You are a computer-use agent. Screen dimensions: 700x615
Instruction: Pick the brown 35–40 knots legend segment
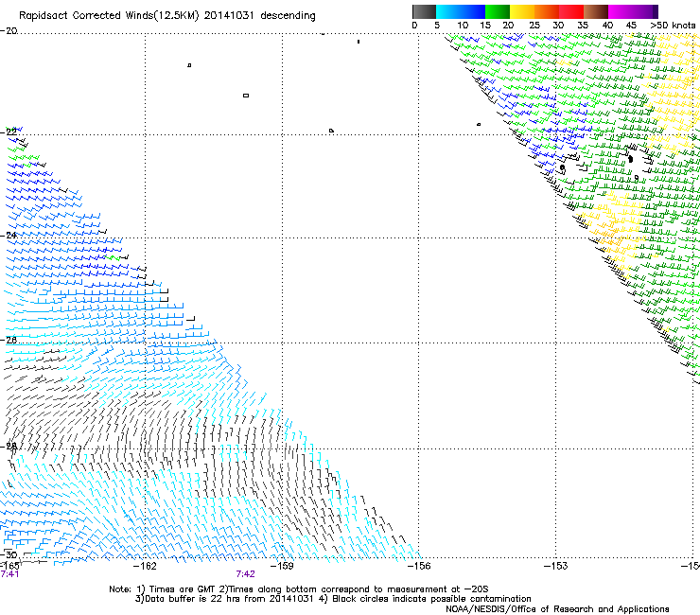(x=596, y=11)
